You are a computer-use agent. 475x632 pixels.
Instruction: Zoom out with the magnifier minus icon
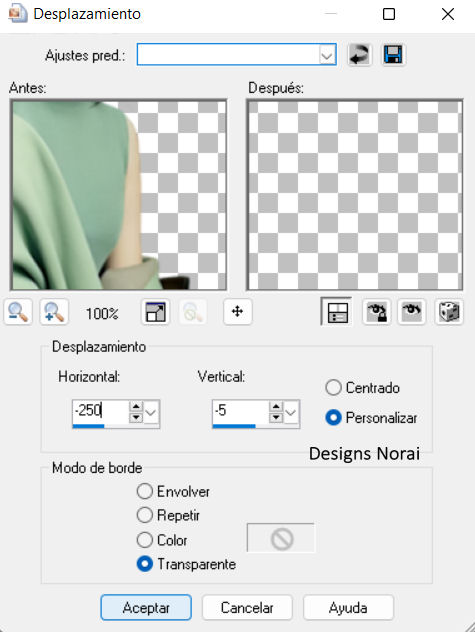pos(18,312)
